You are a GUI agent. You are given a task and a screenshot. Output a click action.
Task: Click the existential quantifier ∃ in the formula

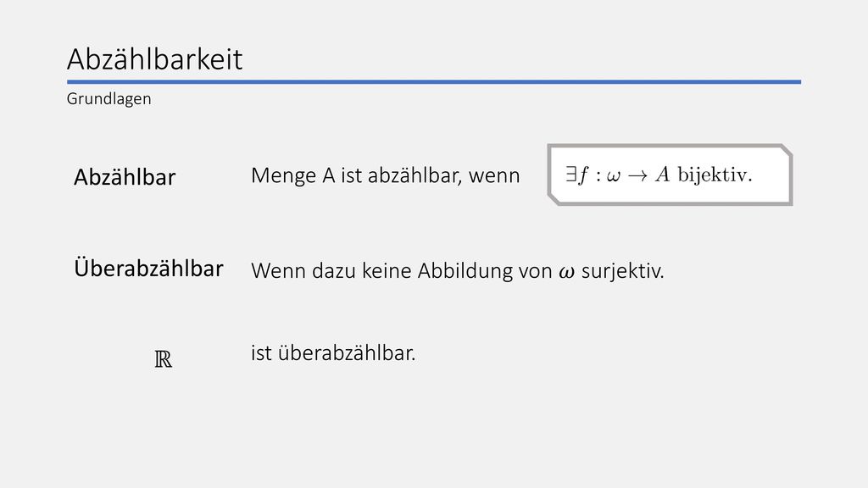click(x=570, y=175)
